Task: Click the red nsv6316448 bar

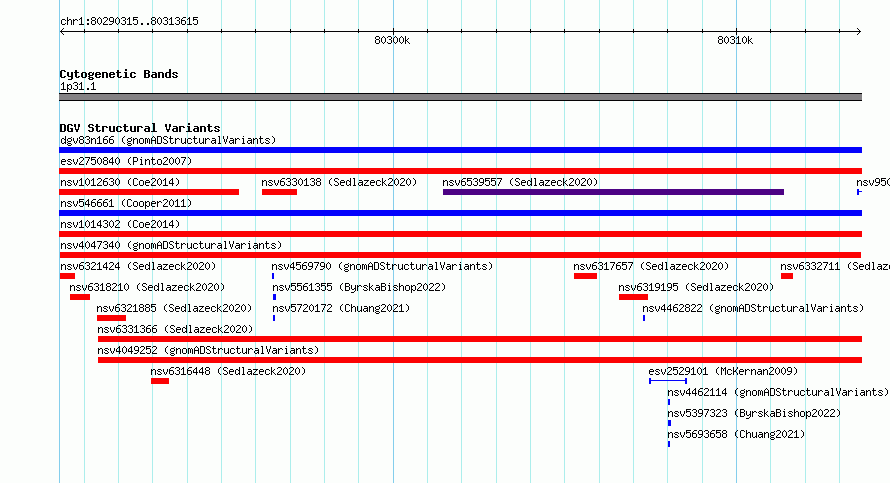Action: point(160,381)
